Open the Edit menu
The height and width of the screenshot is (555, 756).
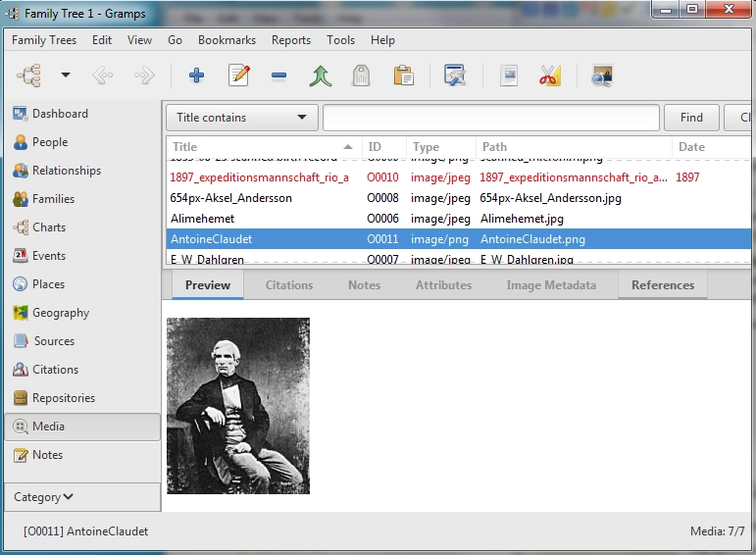click(102, 40)
